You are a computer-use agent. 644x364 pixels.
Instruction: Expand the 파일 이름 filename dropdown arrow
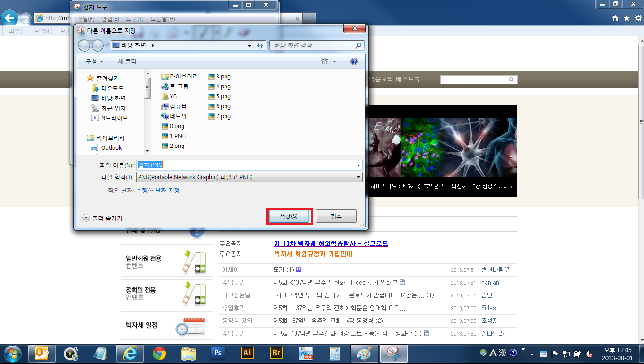(358, 165)
